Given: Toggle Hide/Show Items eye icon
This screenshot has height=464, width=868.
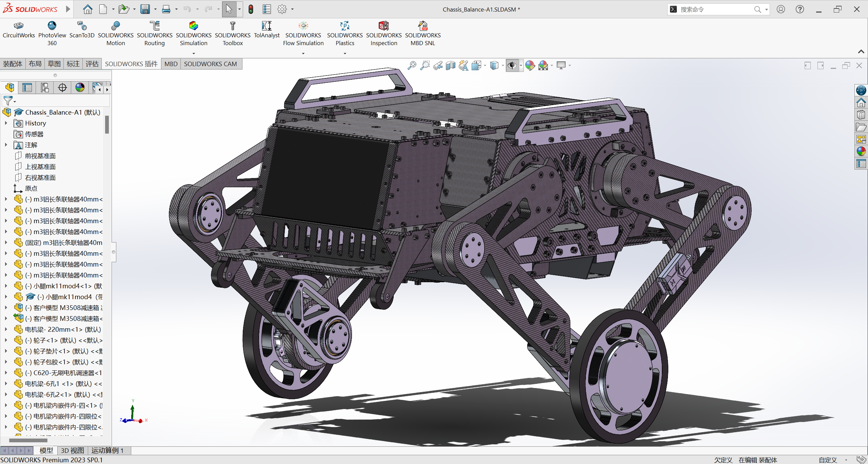Looking at the screenshot, I should coord(512,65).
